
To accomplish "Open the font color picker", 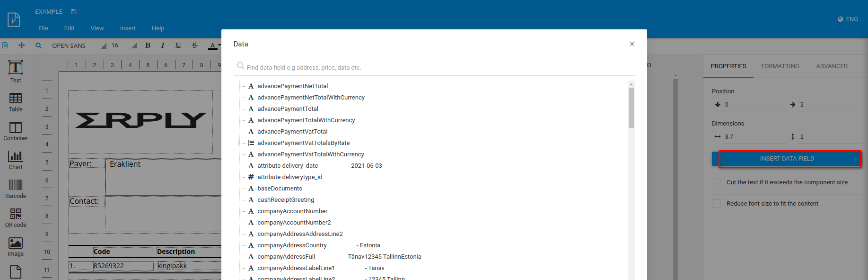I will point(214,46).
